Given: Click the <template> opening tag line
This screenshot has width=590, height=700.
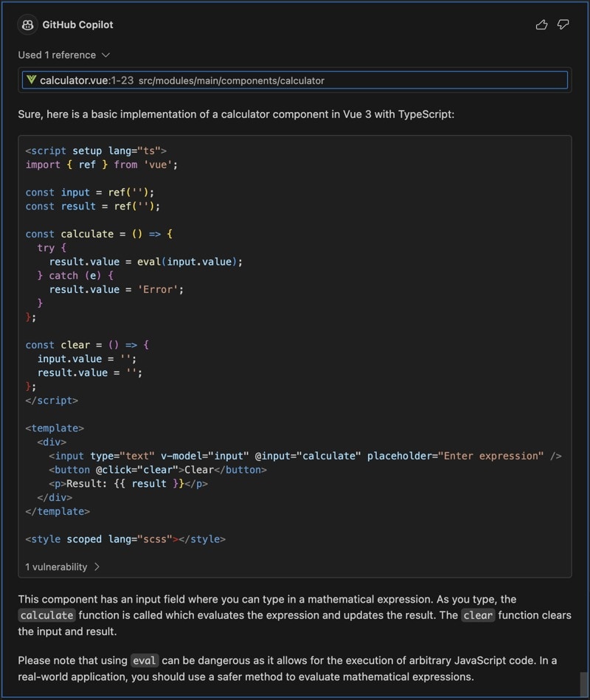Looking at the screenshot, I should 55,428.
